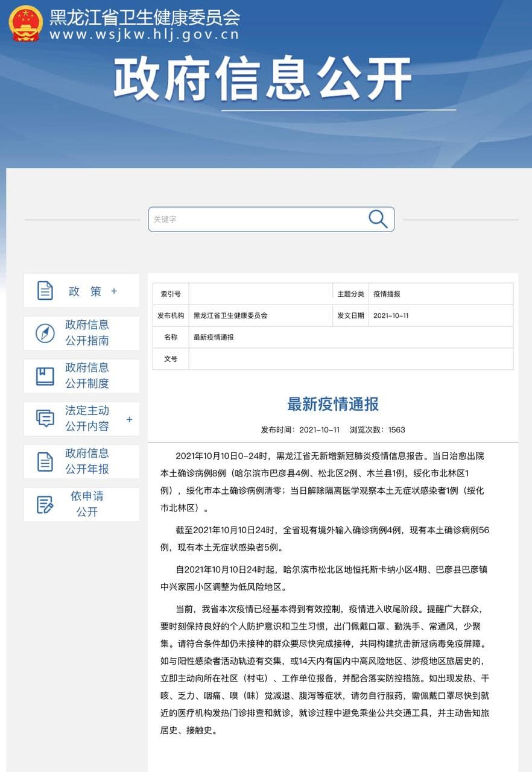Focus the 关键字 search field

271,219
